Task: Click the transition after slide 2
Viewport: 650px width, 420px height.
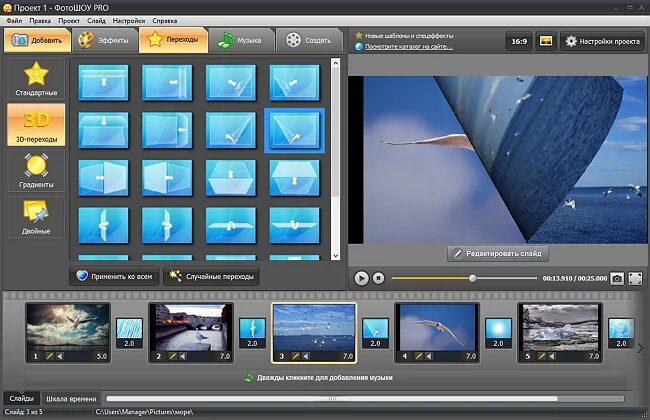Action: click(x=252, y=333)
